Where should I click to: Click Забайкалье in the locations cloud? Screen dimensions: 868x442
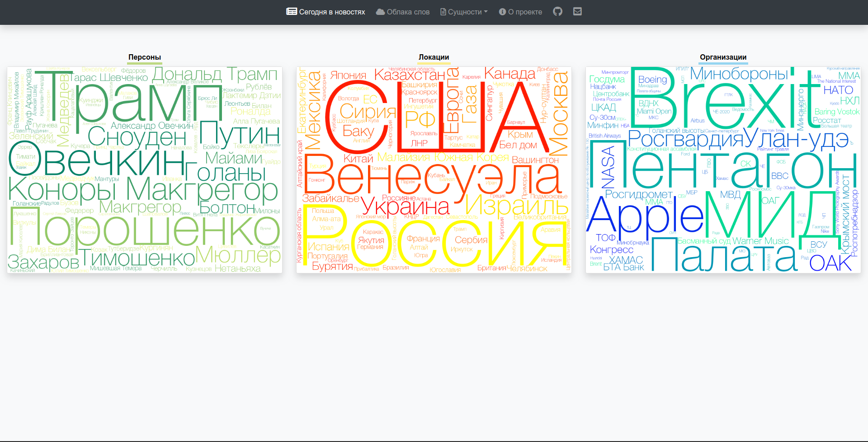tap(330, 198)
